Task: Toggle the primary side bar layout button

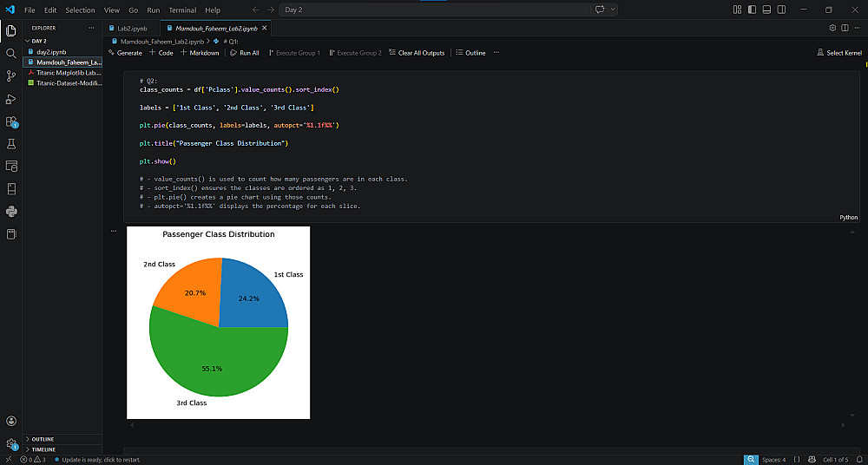Action: 750,10
